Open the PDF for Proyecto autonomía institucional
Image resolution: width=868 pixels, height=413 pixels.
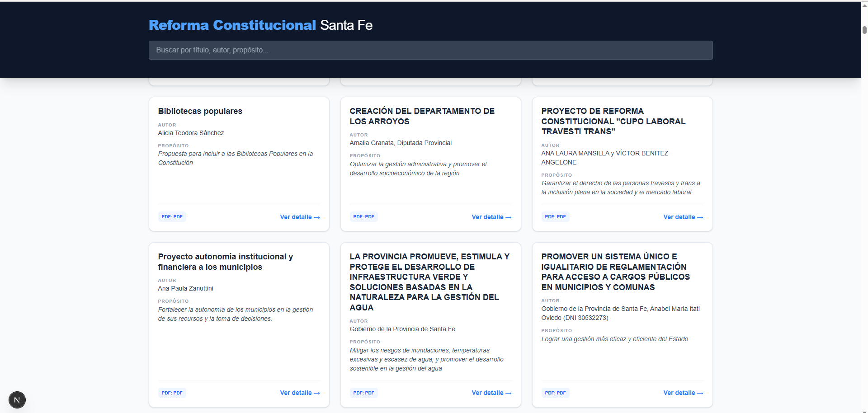point(172,393)
